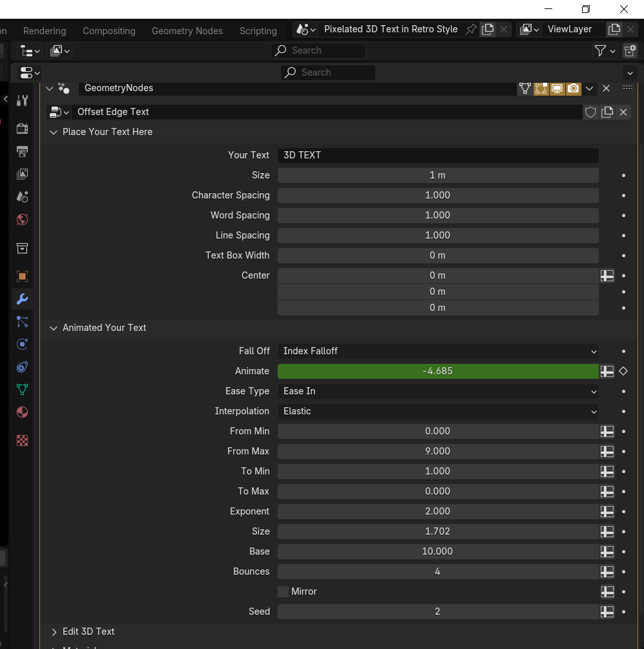Open the Physics properties tab
The width and height of the screenshot is (644, 649).
[x=23, y=345]
